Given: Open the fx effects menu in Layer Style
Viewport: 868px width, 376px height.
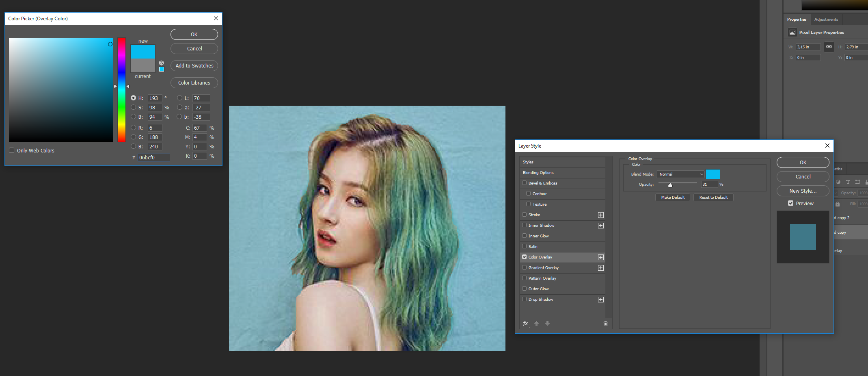Looking at the screenshot, I should tap(526, 324).
